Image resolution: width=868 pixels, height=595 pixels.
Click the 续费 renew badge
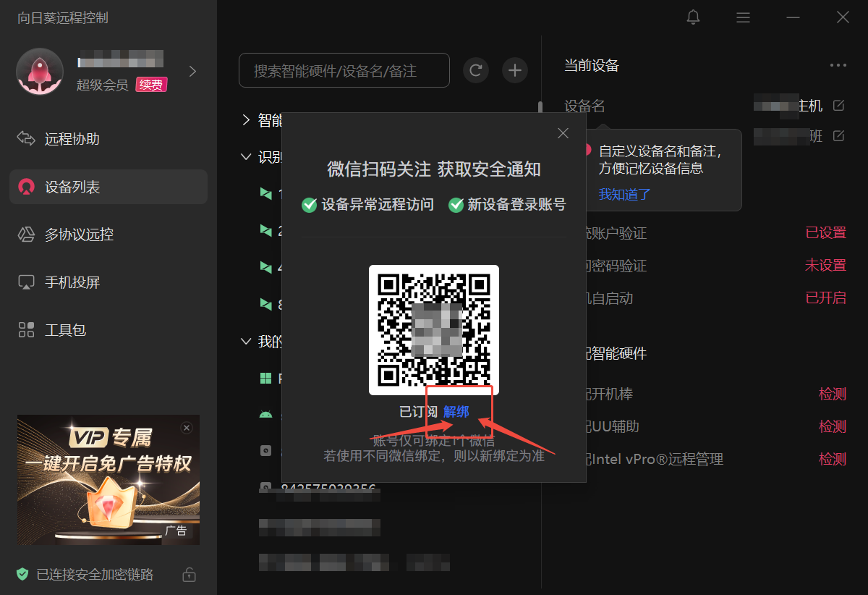151,85
